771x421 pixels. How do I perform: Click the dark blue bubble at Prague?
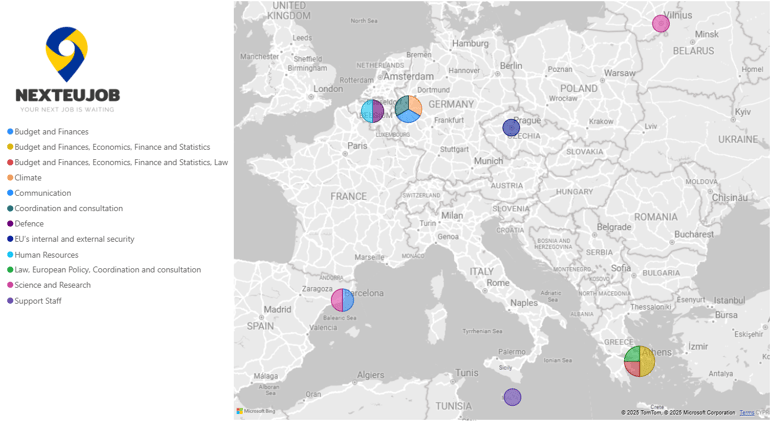(511, 128)
